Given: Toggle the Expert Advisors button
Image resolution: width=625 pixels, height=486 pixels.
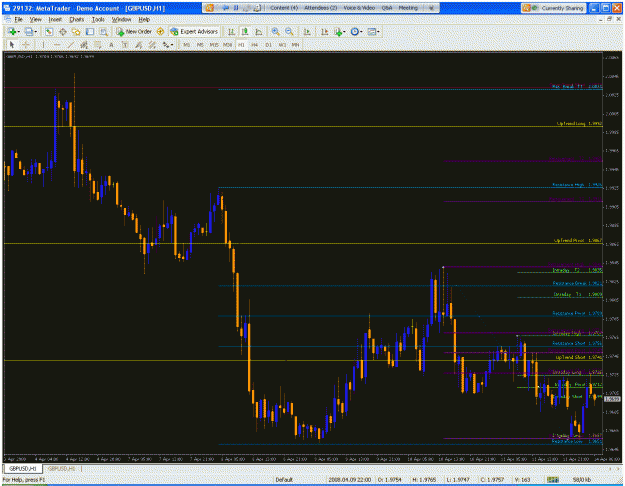Looking at the screenshot, I should click(194, 31).
